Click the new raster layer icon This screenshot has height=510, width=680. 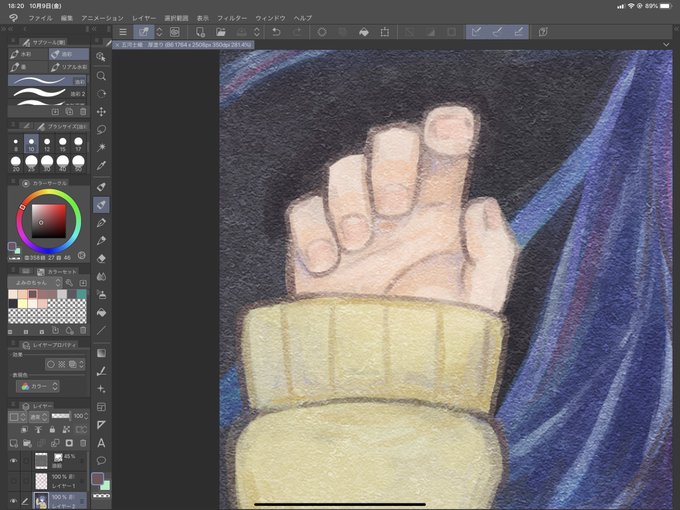(x=14, y=443)
